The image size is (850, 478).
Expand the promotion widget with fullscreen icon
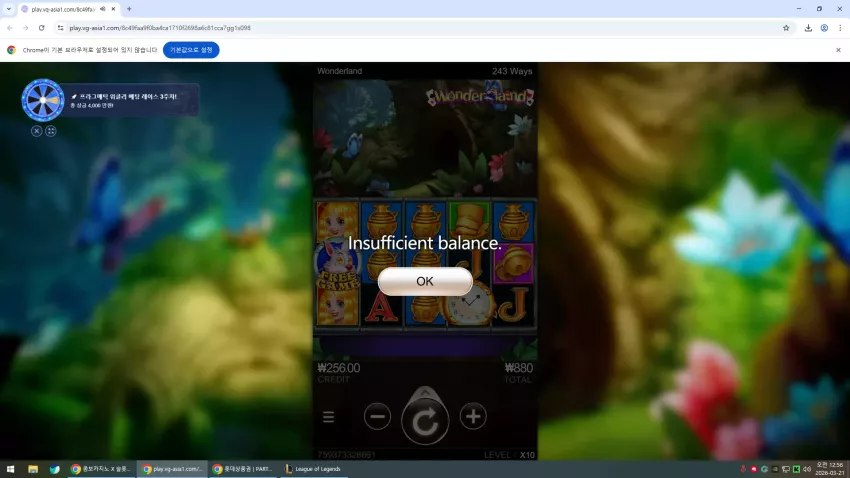[51, 131]
